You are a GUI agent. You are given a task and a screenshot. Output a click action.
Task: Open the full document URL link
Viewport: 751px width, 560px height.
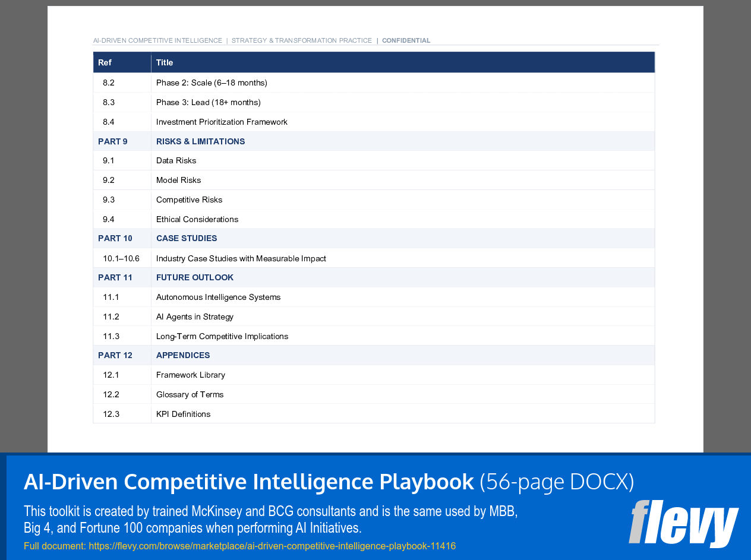[x=271, y=546]
